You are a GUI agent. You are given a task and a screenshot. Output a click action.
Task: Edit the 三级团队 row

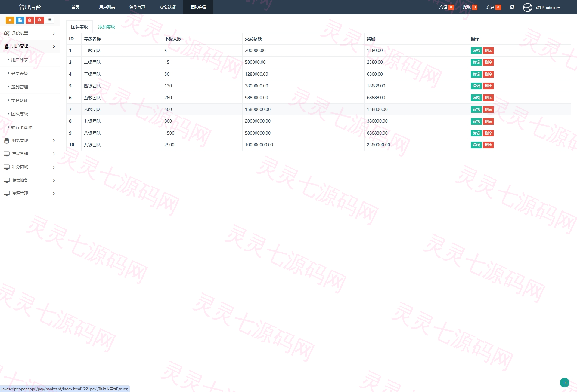476,74
